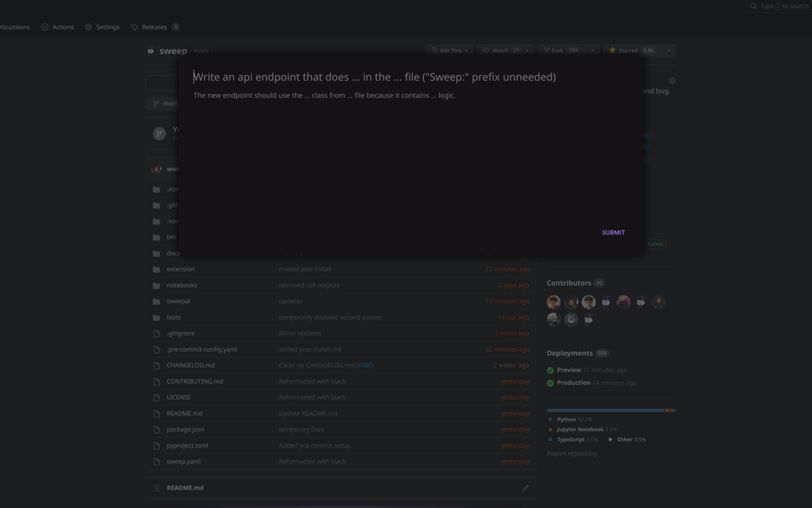Image resolution: width=812 pixels, height=508 pixels.
Task: Click the file icon for .gitignore
Action: pyautogui.click(x=157, y=333)
